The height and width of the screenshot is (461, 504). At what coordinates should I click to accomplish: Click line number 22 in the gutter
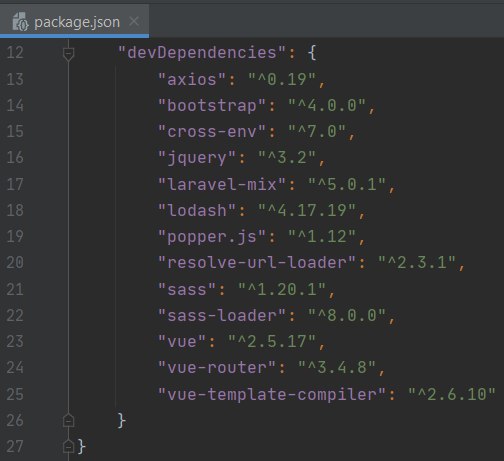pyautogui.click(x=15, y=315)
